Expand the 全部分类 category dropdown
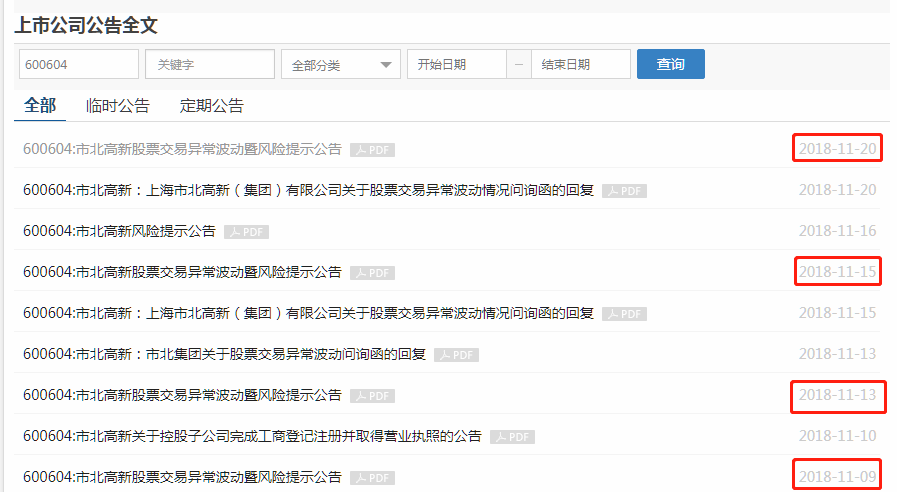This screenshot has width=897, height=492. click(x=340, y=65)
